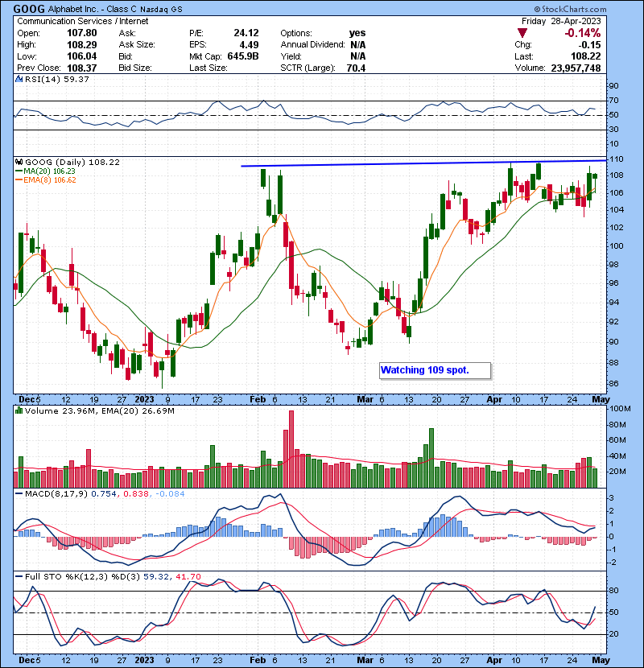This screenshot has width=644, height=668.
Task: Click the 'GOOG (Daily) 108.22' panel label
Action: 72,162
